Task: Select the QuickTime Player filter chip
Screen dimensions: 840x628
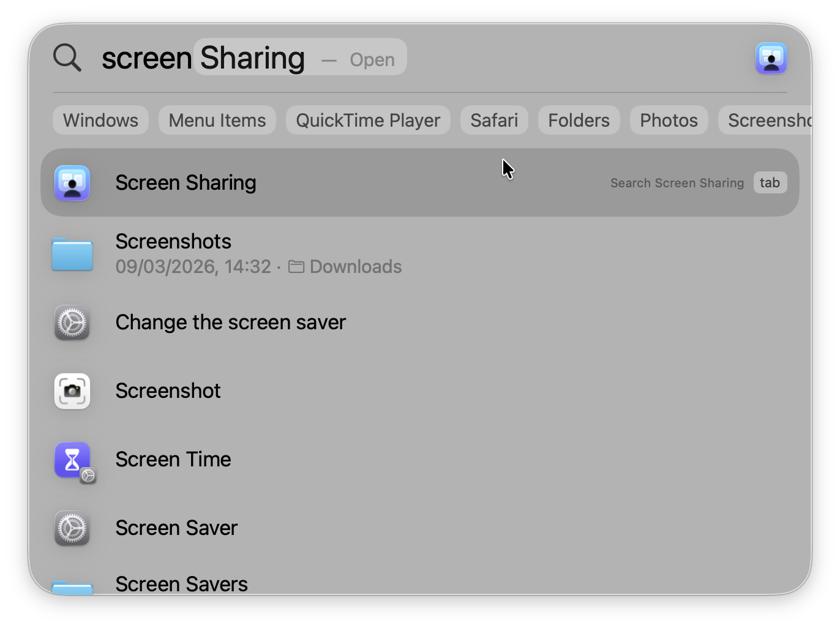Action: [x=368, y=120]
